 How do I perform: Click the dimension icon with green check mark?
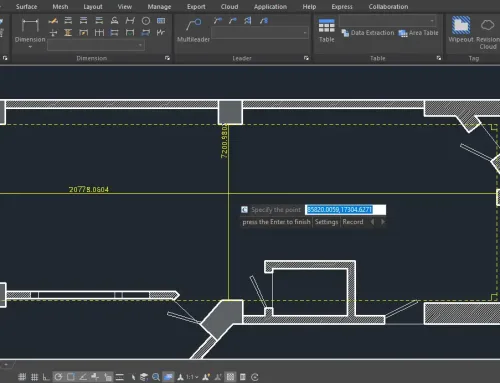(x=130, y=33)
